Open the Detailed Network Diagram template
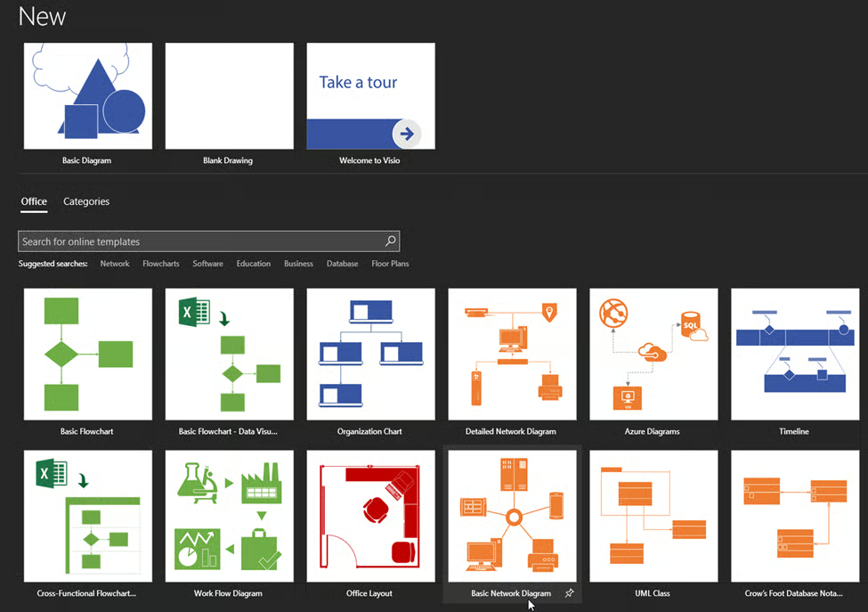Image resolution: width=868 pixels, height=612 pixels. pos(512,354)
